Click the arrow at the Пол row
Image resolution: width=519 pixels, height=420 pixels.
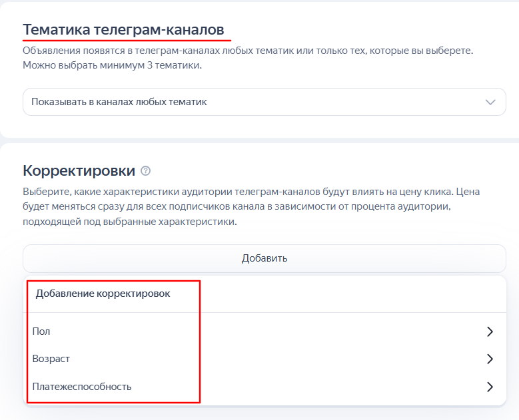[490, 331]
